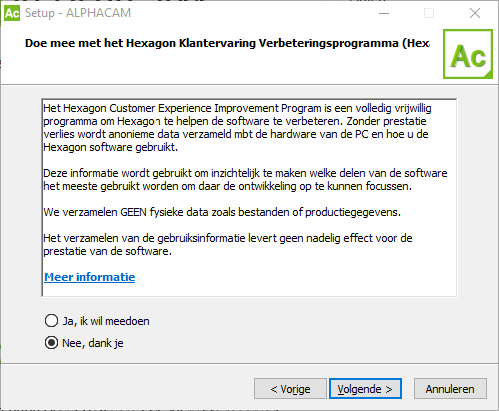
Task: Click the "We verzamelen GEEN fysieke data" sentence
Action: click(x=222, y=212)
